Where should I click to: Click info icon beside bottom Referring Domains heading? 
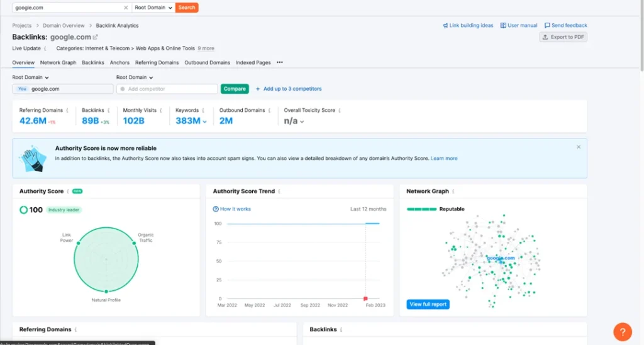pos(76,329)
